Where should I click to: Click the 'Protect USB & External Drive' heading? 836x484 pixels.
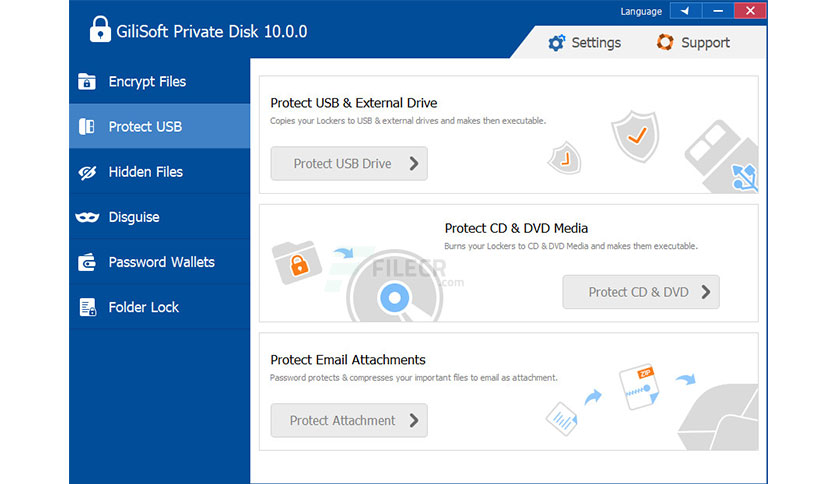pyautogui.click(x=353, y=103)
